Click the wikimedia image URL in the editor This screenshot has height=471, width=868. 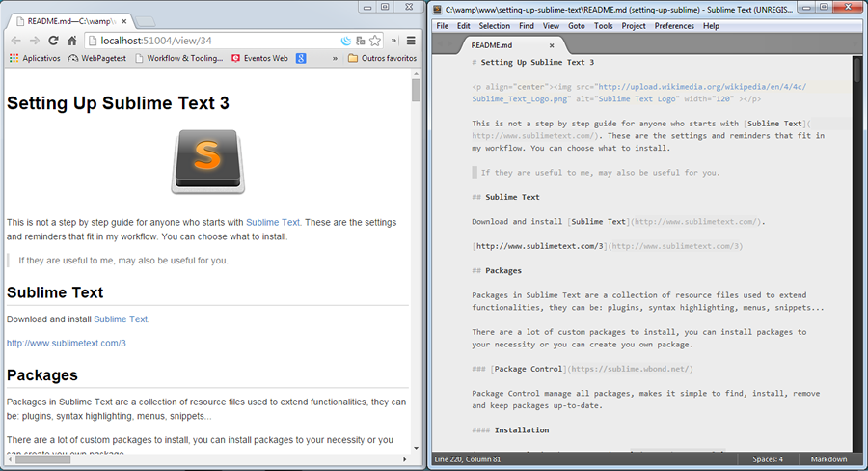pos(639,93)
